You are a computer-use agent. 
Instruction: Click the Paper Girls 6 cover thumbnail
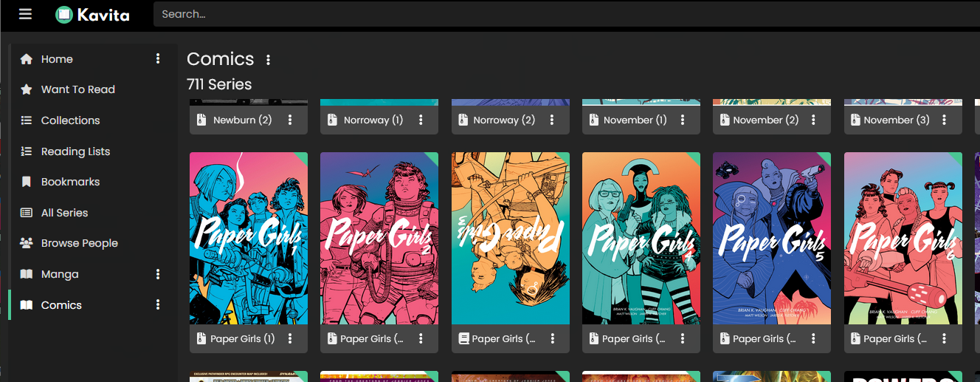tap(903, 239)
